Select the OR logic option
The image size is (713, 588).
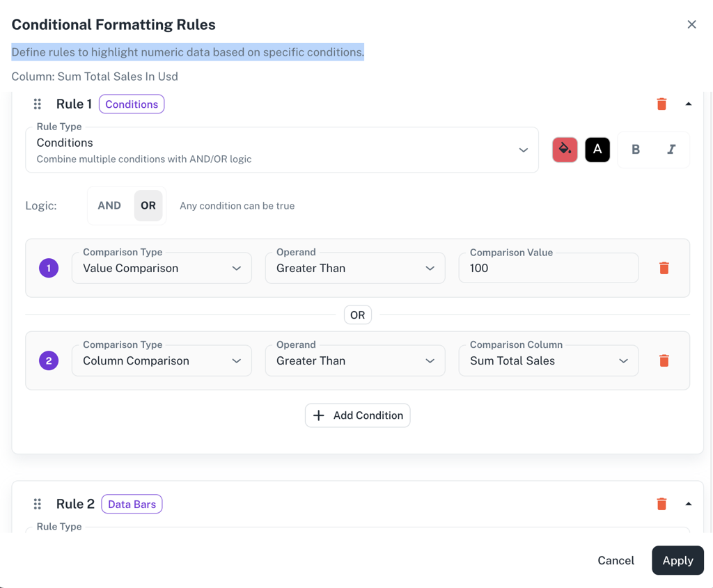pos(148,206)
